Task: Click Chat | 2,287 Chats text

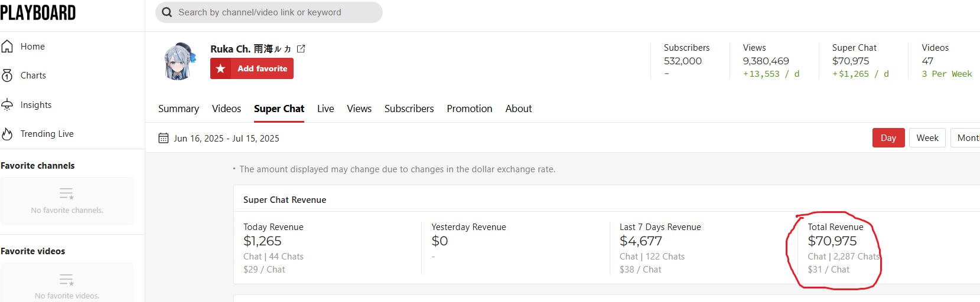Action: [844, 257]
